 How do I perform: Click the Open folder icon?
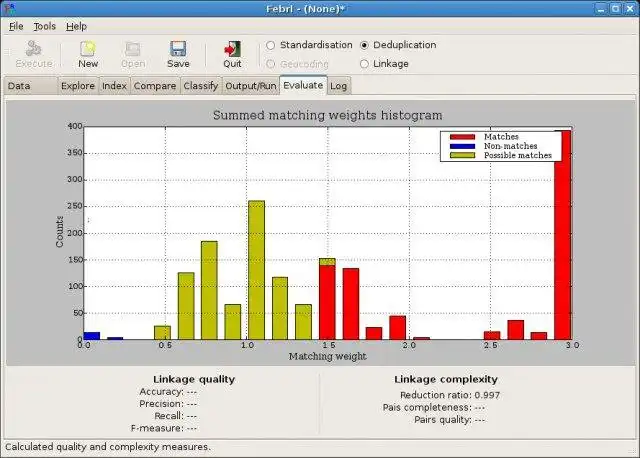tap(133, 49)
